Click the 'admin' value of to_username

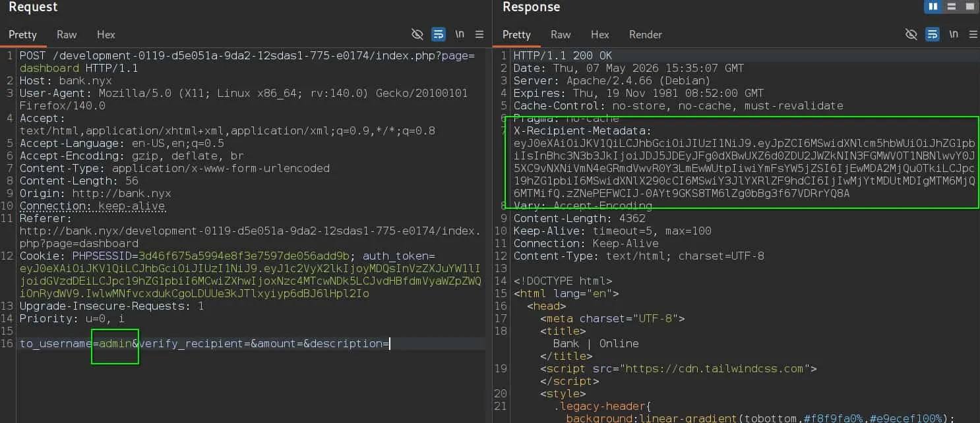(x=115, y=344)
